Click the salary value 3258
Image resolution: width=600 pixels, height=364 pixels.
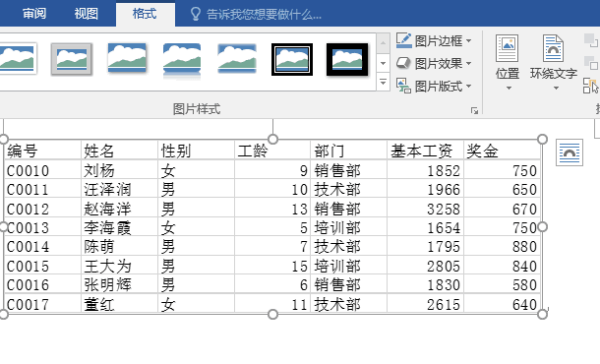tap(443, 209)
